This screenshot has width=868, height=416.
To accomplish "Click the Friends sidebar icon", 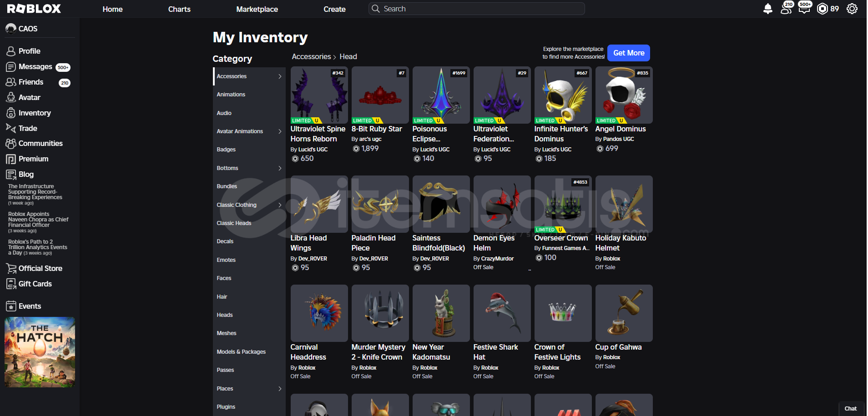I will click(x=11, y=82).
